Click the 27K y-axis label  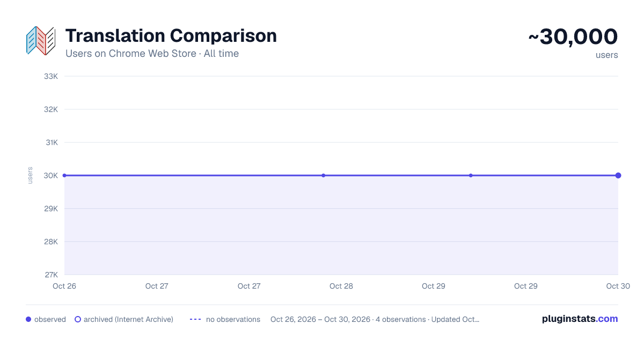tap(50, 275)
